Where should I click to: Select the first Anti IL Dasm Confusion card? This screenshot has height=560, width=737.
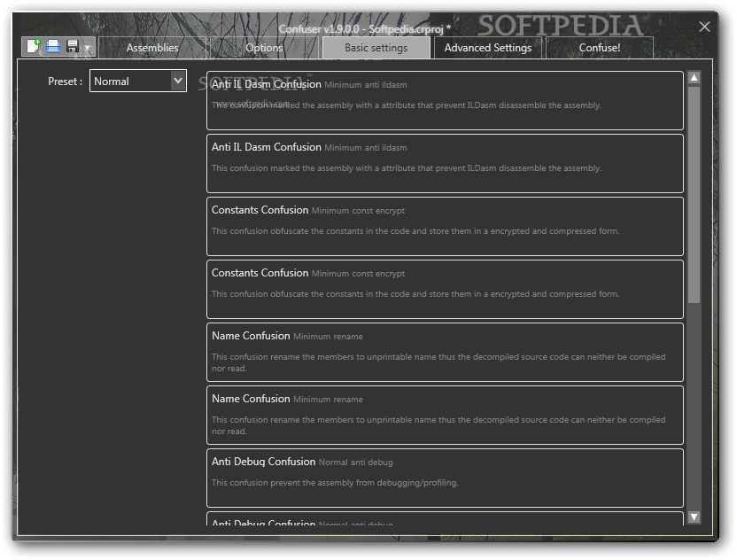(445, 101)
